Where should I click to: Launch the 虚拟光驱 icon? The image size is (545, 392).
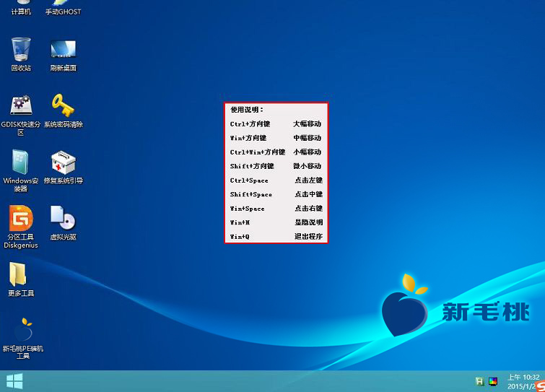63,223
